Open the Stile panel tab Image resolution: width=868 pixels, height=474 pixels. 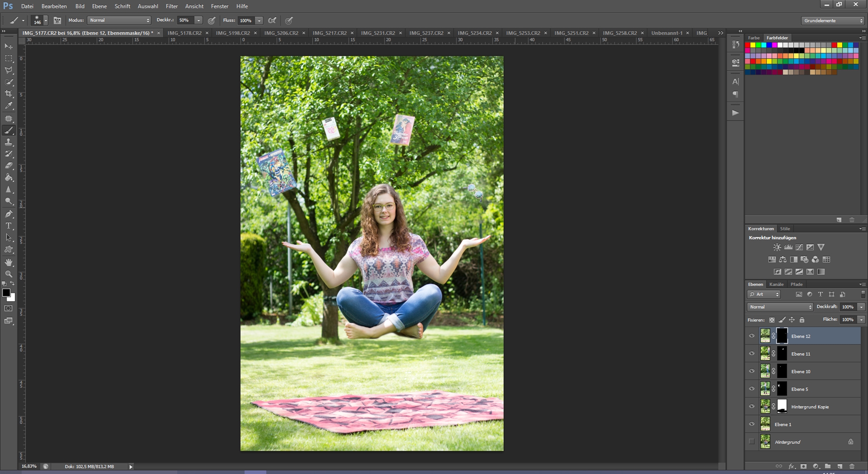(785, 229)
